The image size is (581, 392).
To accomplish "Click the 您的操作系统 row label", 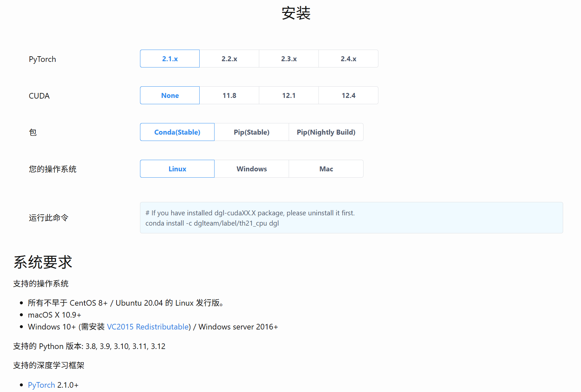I will (53, 169).
